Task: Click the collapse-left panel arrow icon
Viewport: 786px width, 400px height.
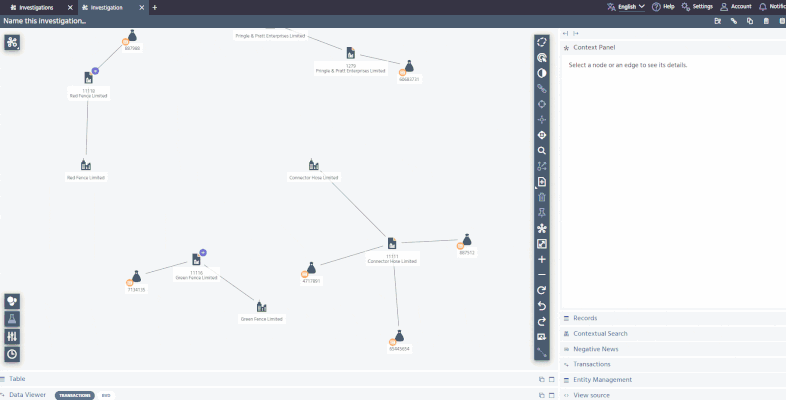Action: click(565, 34)
